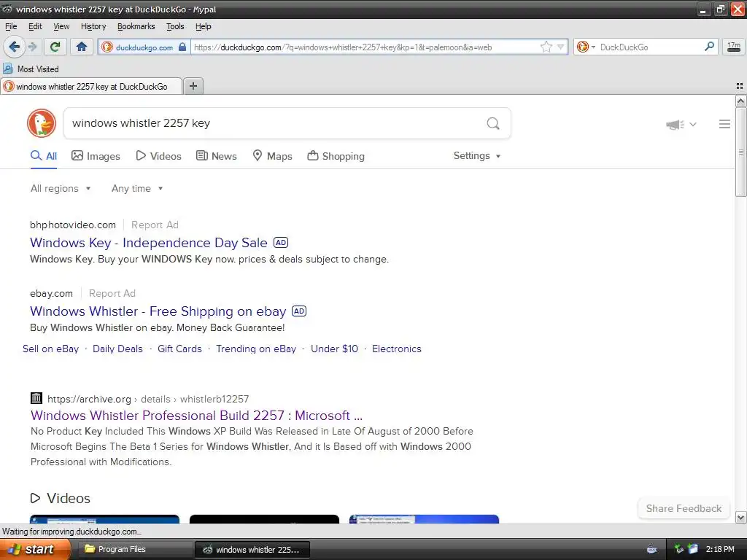Click the archive.org favicon
The image size is (747, 560).
[x=36, y=398]
